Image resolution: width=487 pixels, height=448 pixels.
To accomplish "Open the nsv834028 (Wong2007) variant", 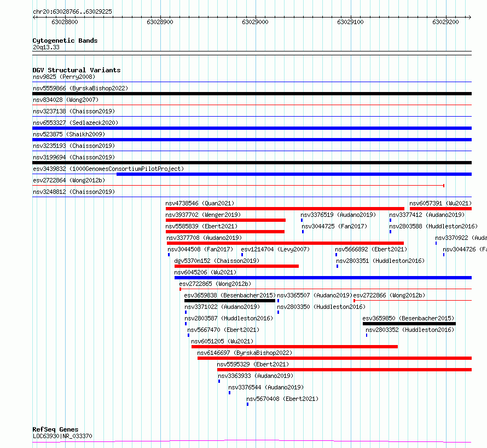I will 66,100.
